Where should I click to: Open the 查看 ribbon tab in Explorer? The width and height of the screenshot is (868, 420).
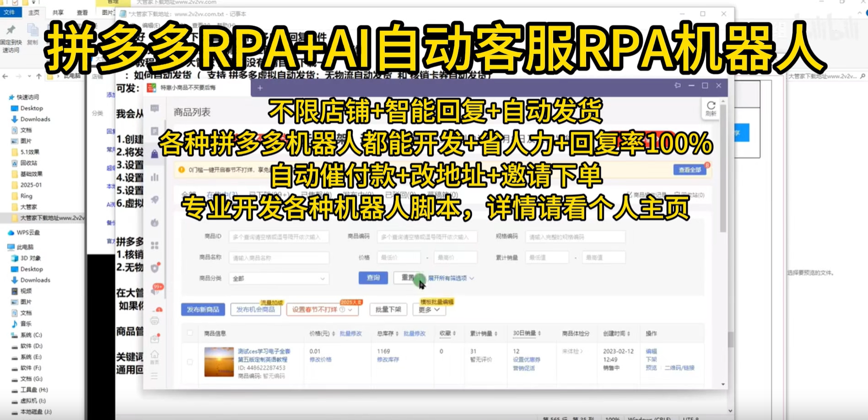click(83, 12)
